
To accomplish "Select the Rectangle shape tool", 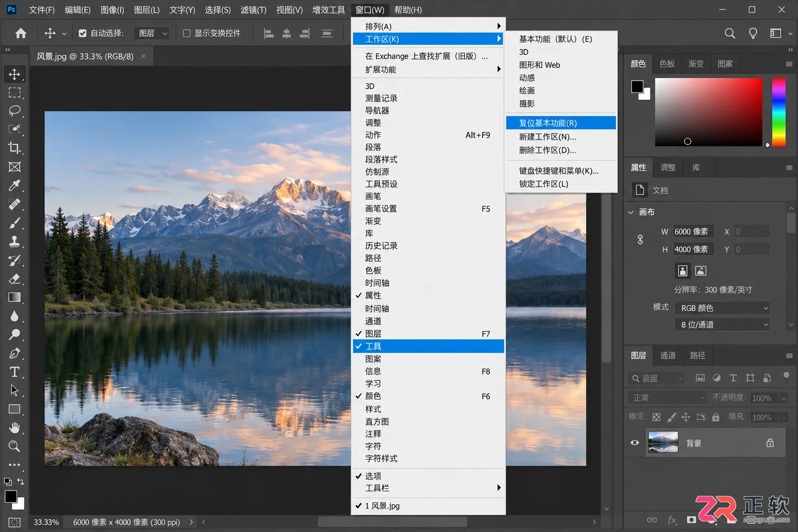I will (x=14, y=409).
